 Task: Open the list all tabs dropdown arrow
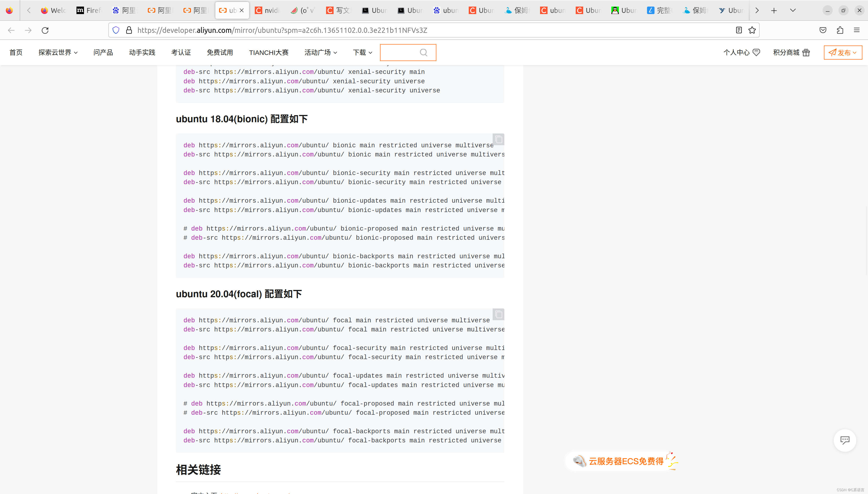(793, 11)
